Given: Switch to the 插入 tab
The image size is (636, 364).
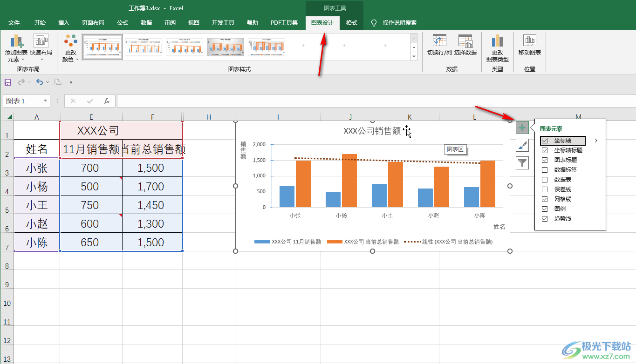Looking at the screenshot, I should coord(64,22).
